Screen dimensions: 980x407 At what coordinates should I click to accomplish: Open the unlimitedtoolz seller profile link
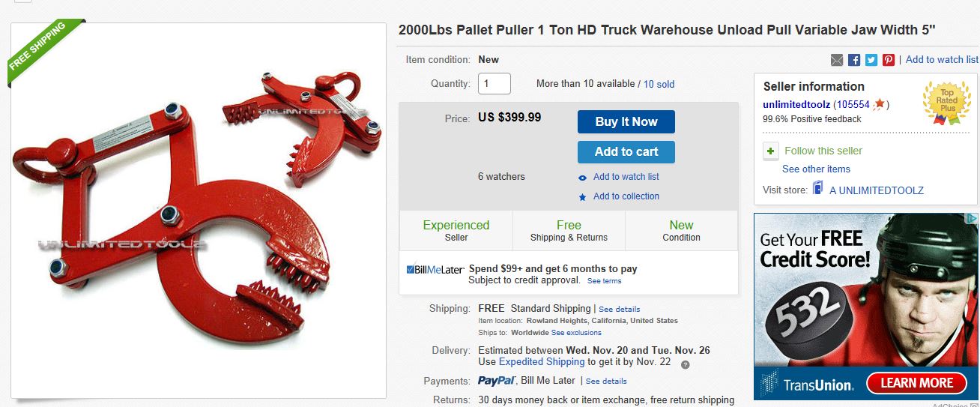pyautogui.click(x=796, y=104)
